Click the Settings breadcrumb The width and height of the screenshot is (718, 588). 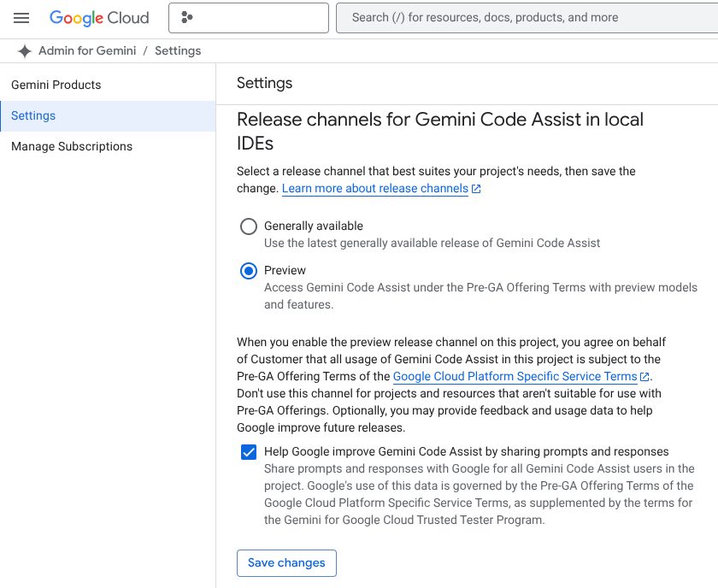[178, 50]
